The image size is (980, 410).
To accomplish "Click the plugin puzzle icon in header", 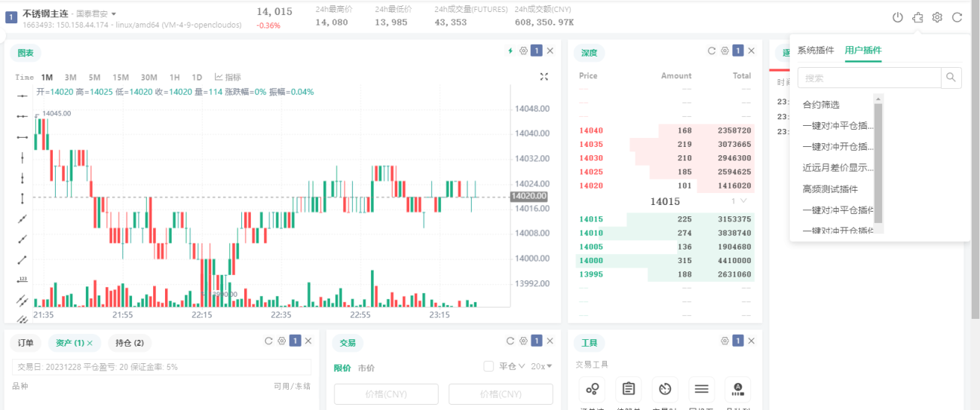I will pos(917,17).
